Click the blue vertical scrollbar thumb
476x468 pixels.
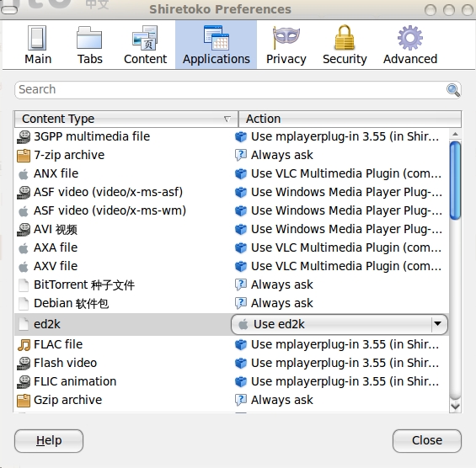tap(455, 180)
